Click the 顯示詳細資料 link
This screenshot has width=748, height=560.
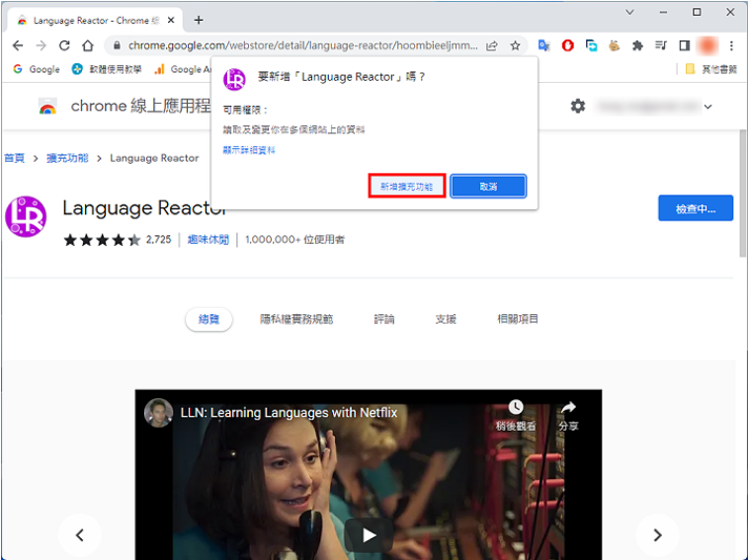coord(249,150)
